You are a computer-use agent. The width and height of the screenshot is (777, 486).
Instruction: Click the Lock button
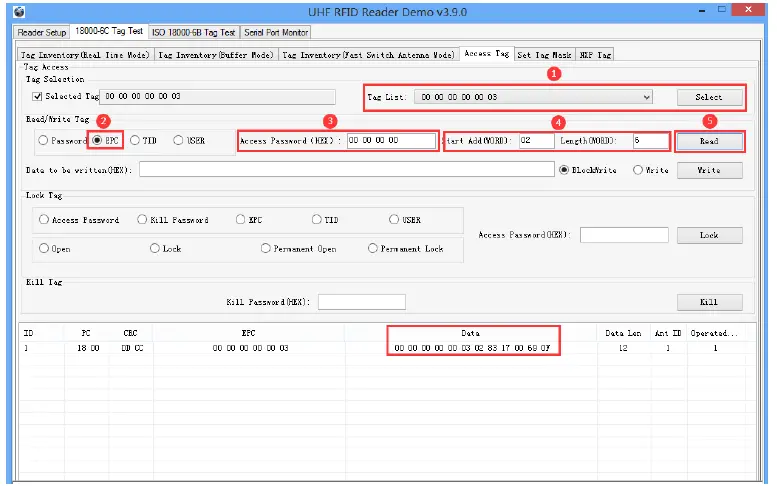[709, 235]
